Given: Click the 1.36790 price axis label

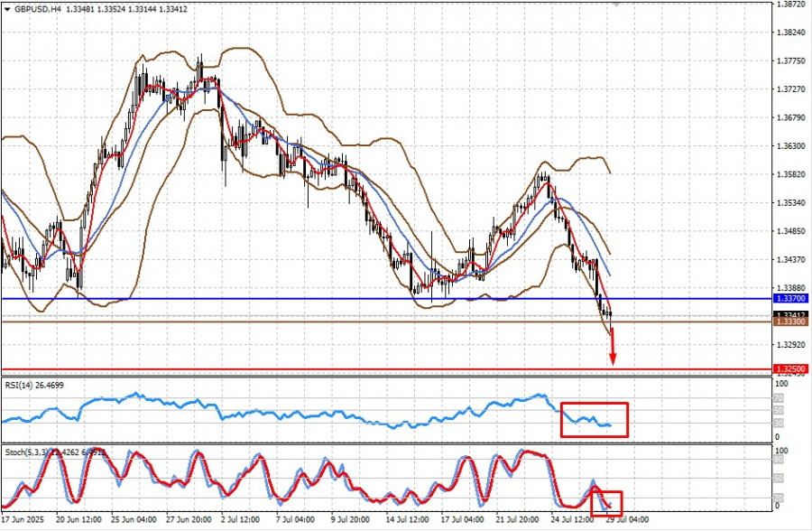Looking at the screenshot, I should point(791,117).
